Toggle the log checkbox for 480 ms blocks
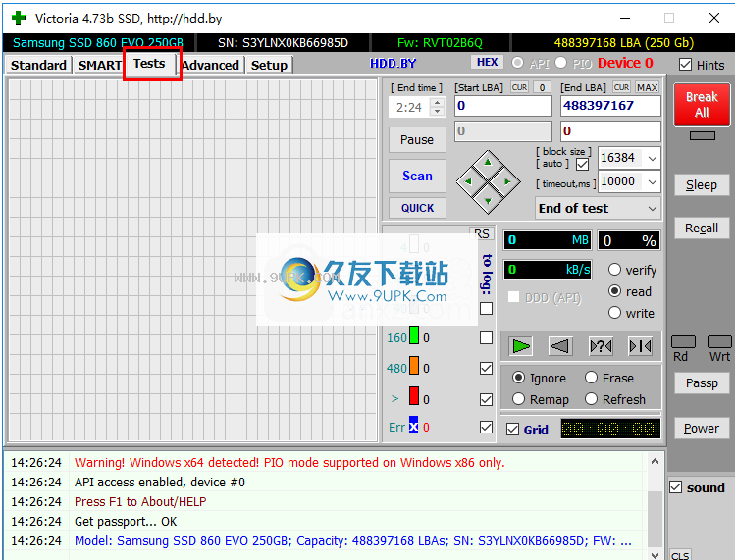735x560 pixels. coord(486,369)
